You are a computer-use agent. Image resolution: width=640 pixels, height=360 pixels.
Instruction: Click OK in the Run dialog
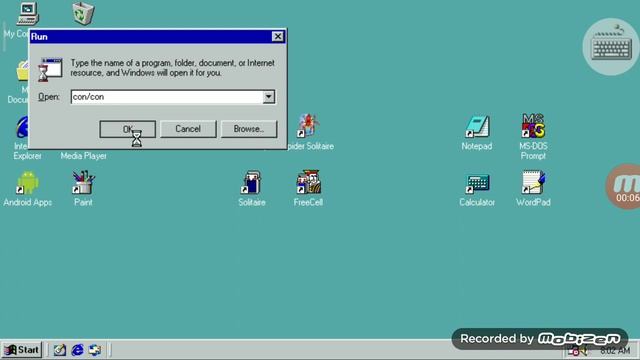point(128,129)
